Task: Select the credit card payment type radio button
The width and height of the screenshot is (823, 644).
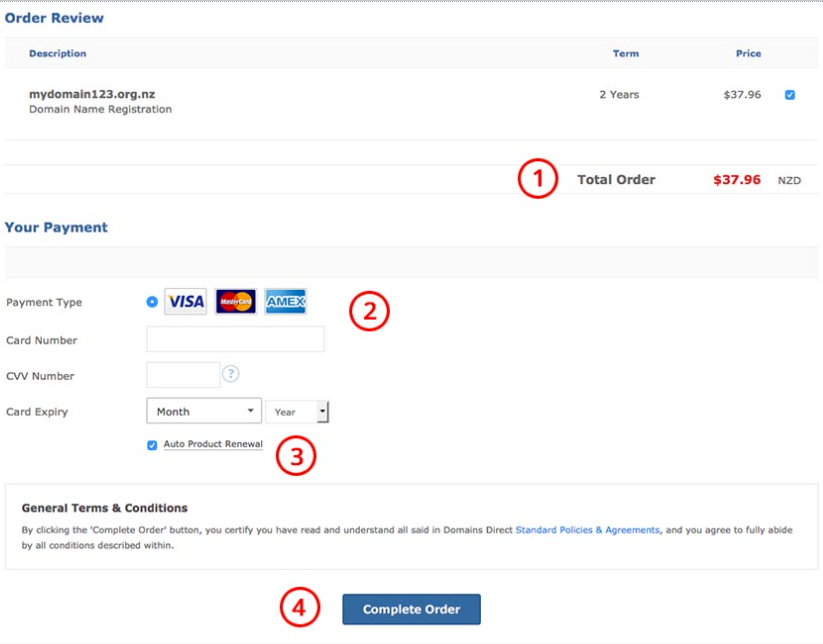Action: 152,301
